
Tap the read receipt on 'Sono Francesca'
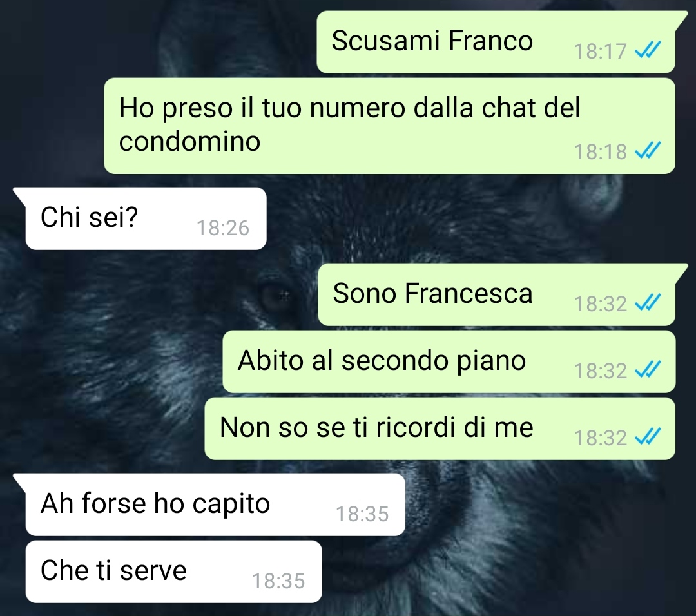[x=648, y=303]
